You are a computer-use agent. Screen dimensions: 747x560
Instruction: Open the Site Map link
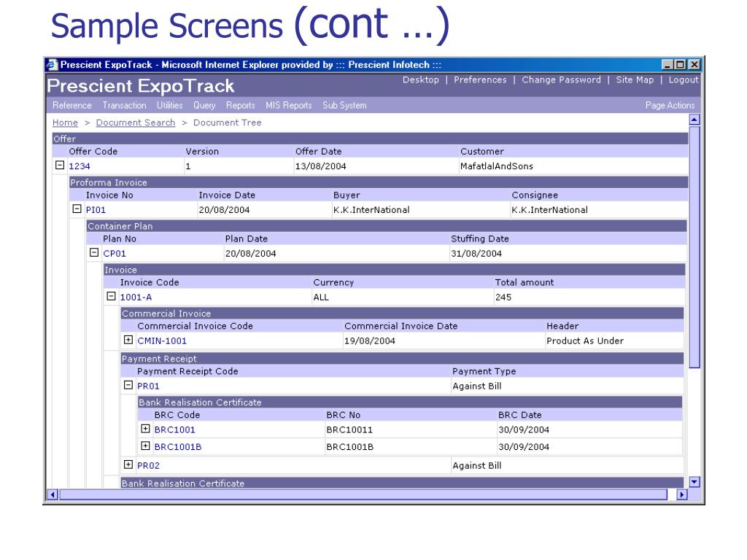pos(635,80)
